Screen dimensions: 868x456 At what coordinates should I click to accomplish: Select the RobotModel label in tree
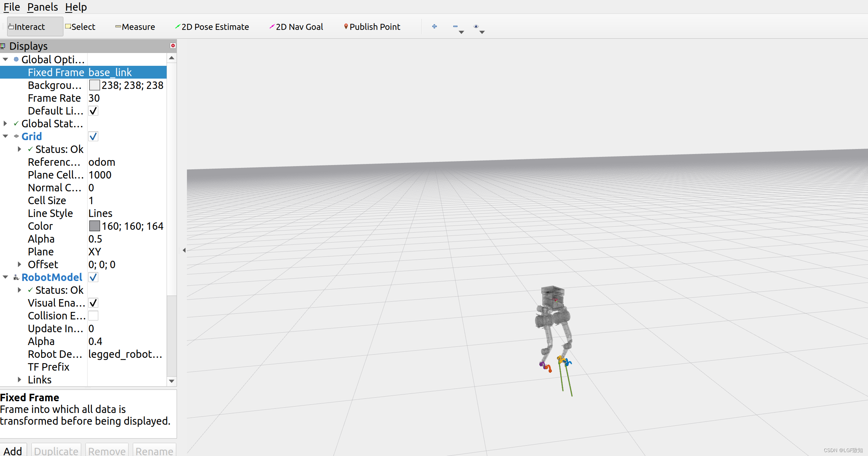point(52,277)
